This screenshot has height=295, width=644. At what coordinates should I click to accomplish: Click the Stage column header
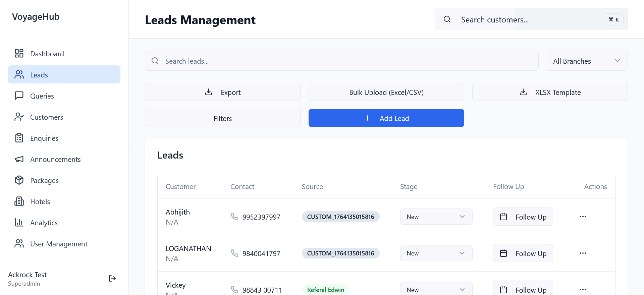coord(409,186)
